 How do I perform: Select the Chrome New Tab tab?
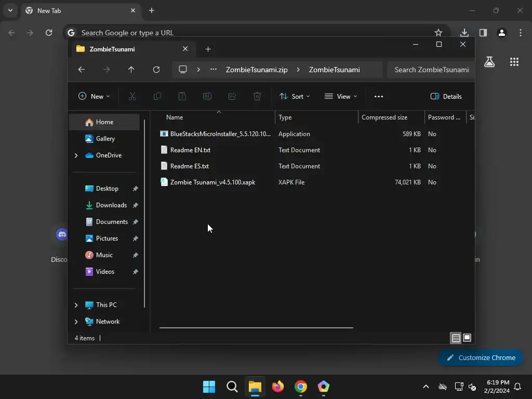pos(81,10)
